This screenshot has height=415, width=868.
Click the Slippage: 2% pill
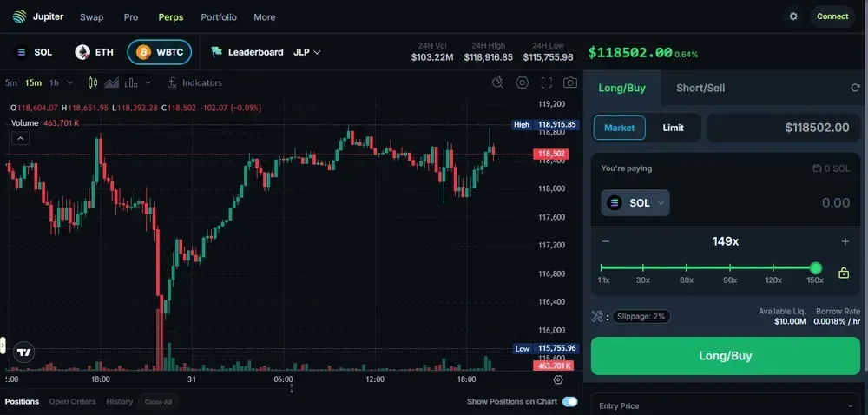coord(641,317)
